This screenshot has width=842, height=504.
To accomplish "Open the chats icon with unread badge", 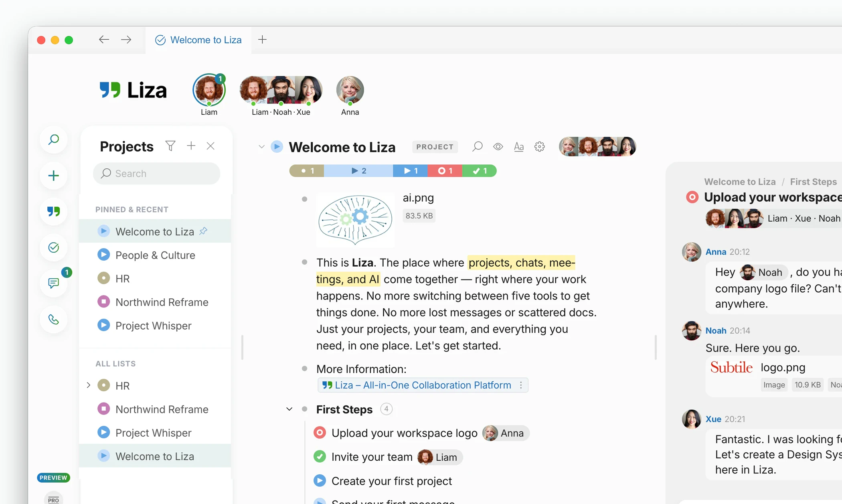I will (x=53, y=283).
